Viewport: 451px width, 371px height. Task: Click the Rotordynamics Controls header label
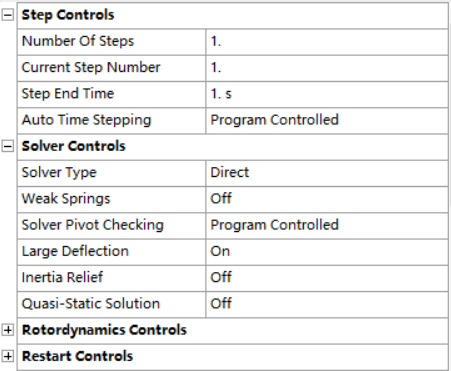coord(104,330)
